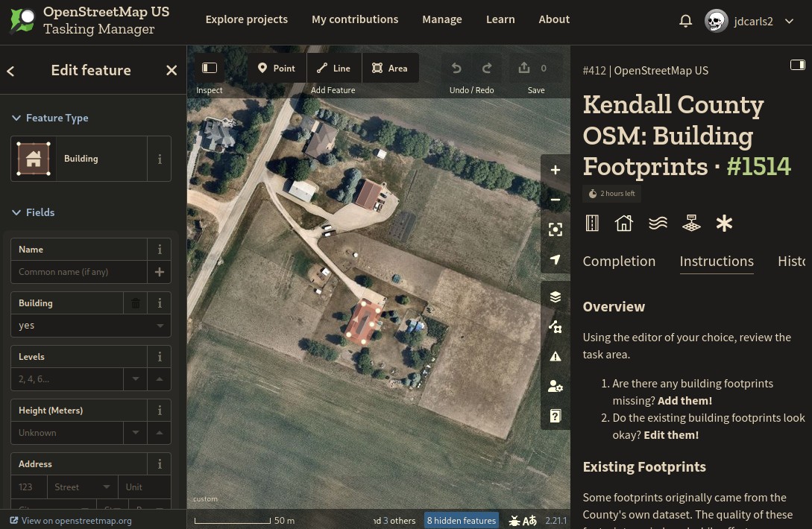Zoom to the selected feature
The image size is (812, 529).
coord(555,229)
